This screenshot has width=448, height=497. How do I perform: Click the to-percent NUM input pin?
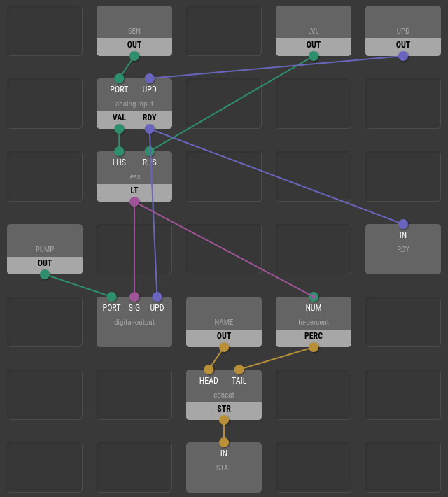point(314,297)
